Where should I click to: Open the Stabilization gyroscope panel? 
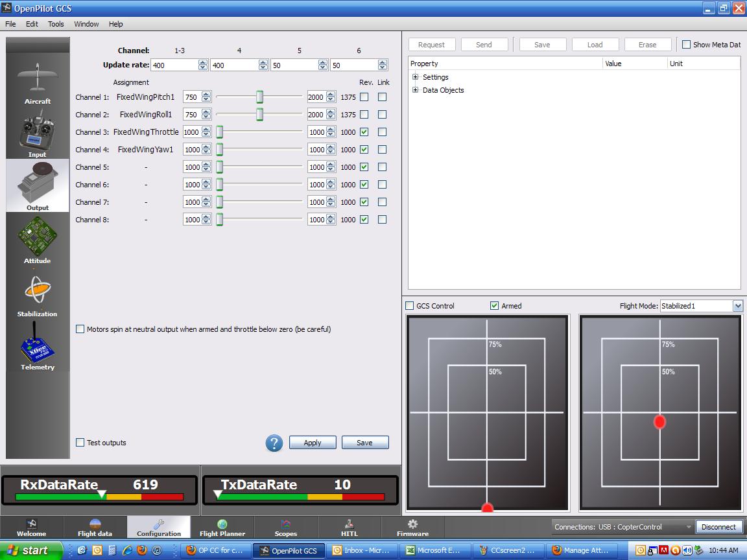38,293
